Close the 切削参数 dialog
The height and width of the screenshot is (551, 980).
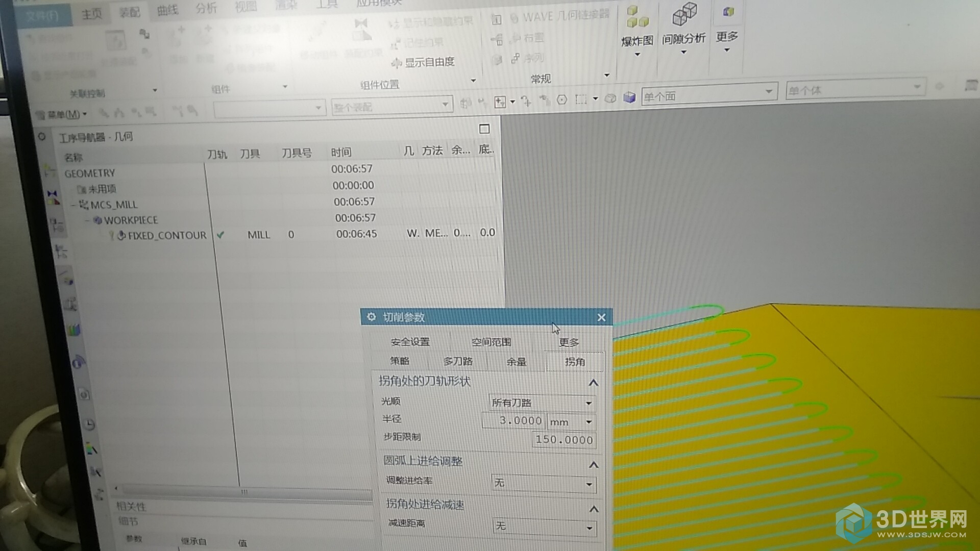tap(601, 317)
